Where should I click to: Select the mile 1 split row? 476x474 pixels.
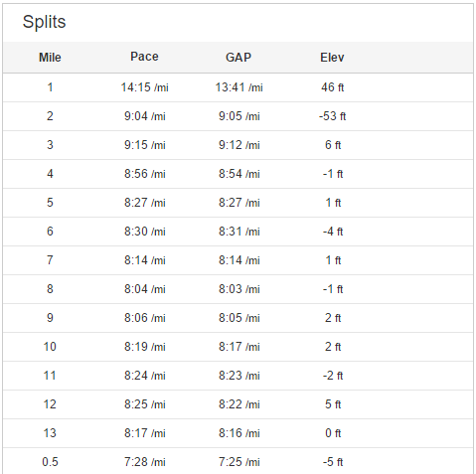pos(238,87)
